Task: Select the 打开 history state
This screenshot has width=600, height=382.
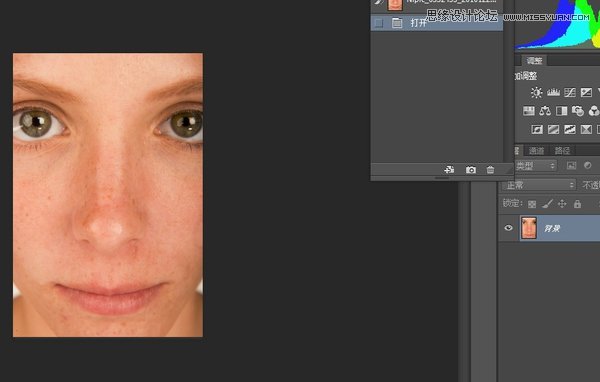Action: pyautogui.click(x=437, y=23)
